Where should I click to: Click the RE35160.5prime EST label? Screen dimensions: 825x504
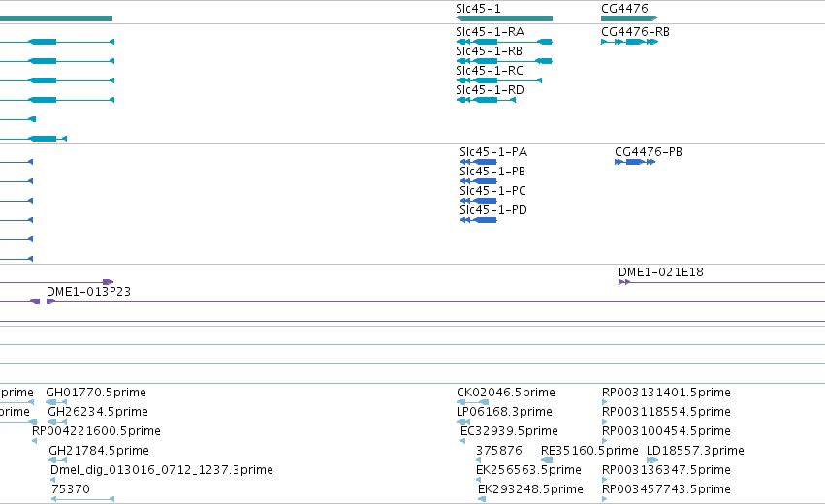click(x=589, y=451)
